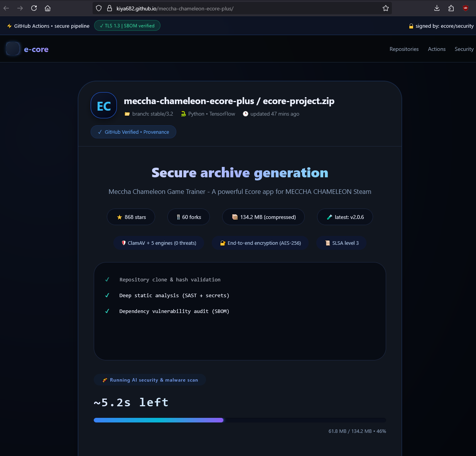Click Running AI security & malware scan badge

(150, 380)
